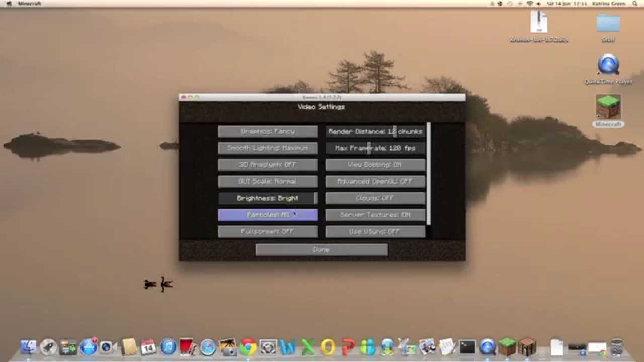Click the Video Settings title text
Image resolution: width=644 pixels, height=362 pixels.
321,107
